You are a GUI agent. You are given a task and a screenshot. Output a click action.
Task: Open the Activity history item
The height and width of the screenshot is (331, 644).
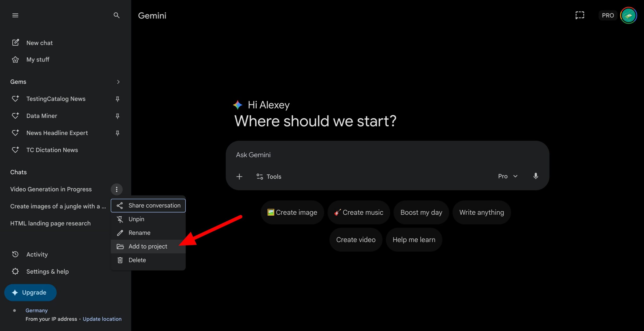pos(37,254)
